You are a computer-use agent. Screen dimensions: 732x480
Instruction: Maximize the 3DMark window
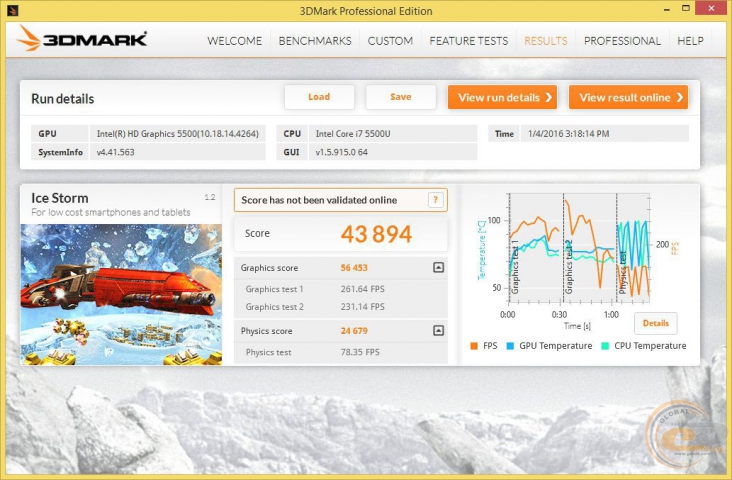click(686, 8)
